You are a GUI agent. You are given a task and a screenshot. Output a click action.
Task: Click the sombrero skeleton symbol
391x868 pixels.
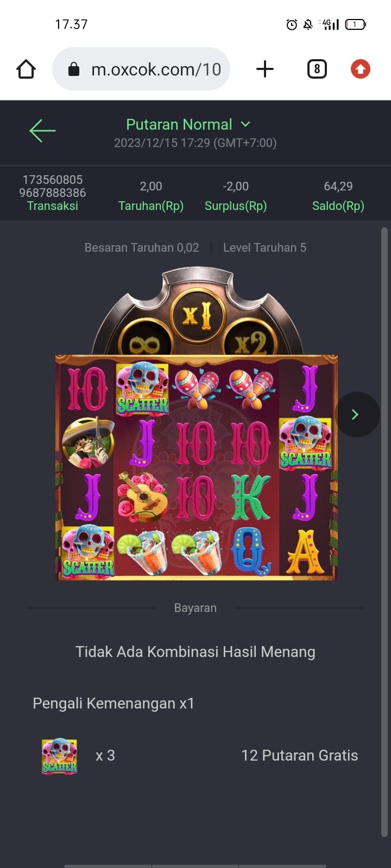click(x=88, y=442)
